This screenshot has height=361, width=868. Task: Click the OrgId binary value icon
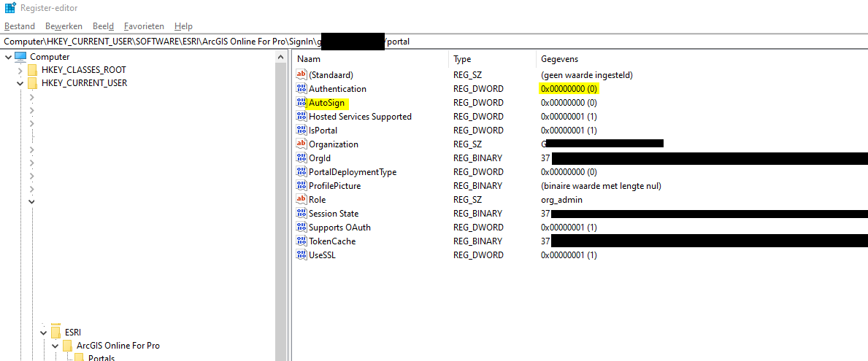302,158
